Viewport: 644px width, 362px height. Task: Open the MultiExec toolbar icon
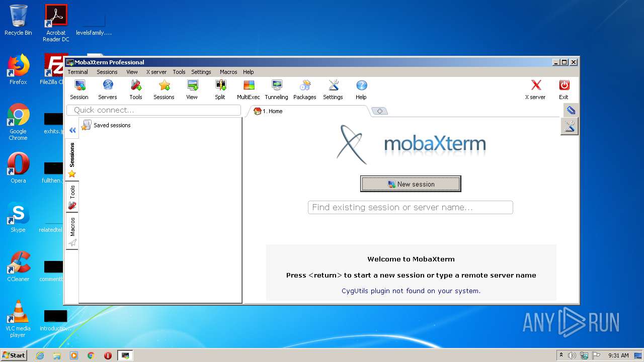(x=249, y=90)
